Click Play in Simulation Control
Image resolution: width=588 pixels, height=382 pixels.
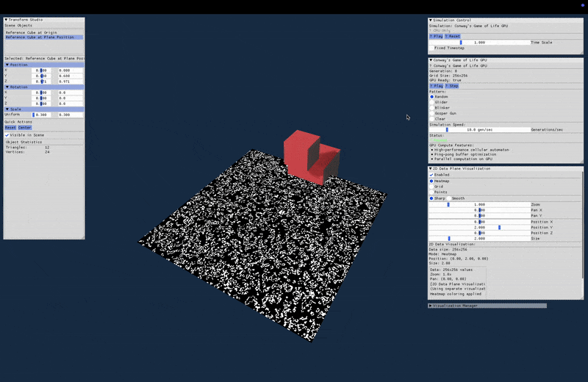437,36
